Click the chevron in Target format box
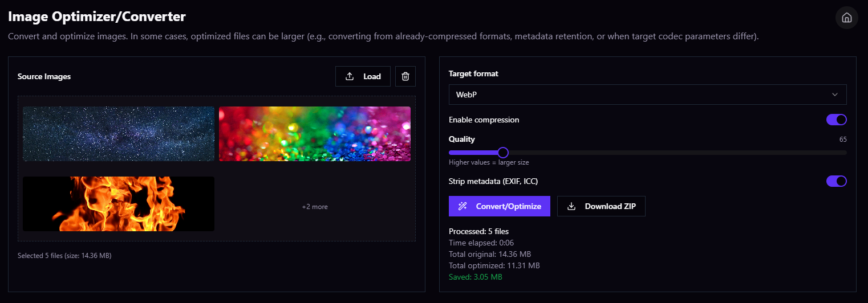The height and width of the screenshot is (303, 868). coord(835,95)
